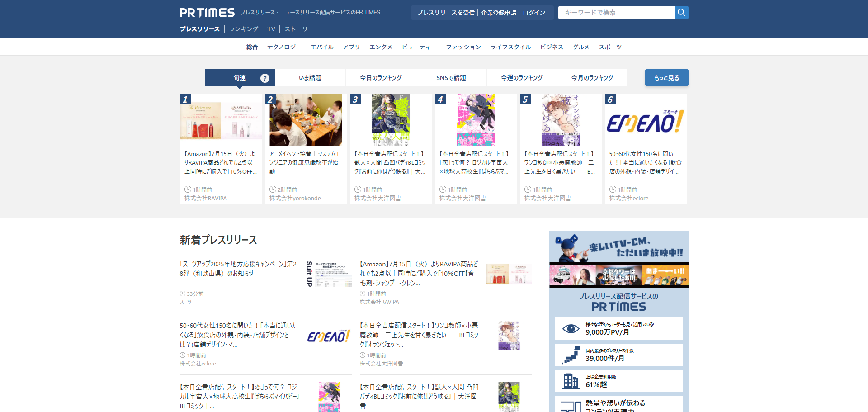Screen dimensions: 868x412
Task: Click the ログイン link
Action: [534, 13]
